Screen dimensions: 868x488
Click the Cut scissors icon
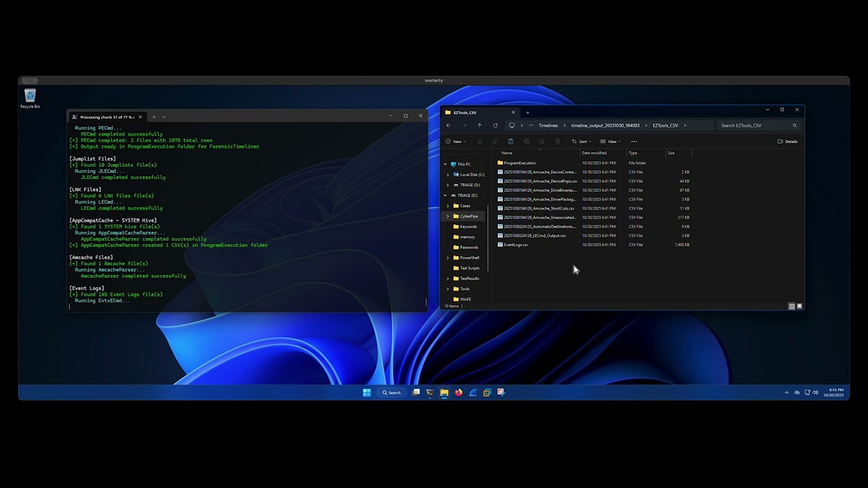pos(479,142)
